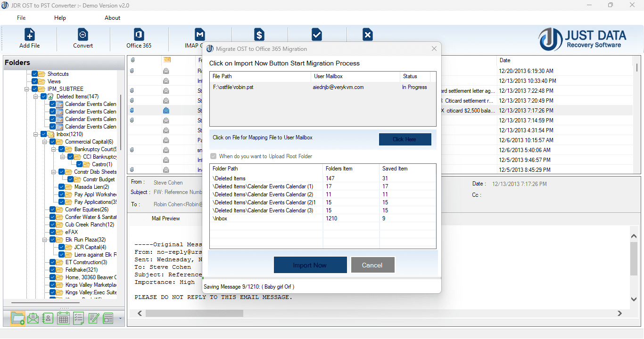Image resolution: width=644 pixels, height=339 pixels.
Task: Click the Convert toolbar icon
Action: pyautogui.click(x=83, y=35)
